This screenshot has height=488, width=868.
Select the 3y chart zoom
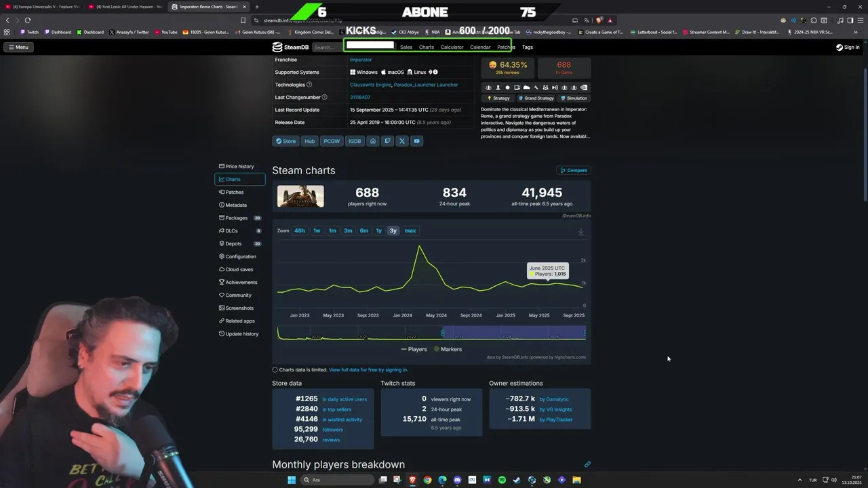point(393,230)
